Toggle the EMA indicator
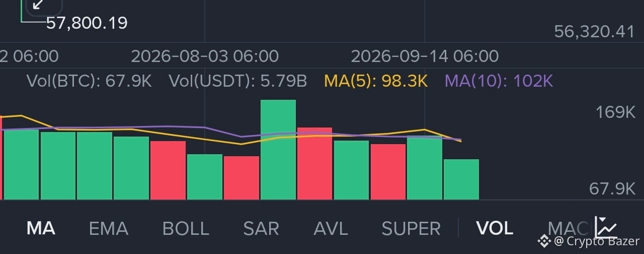Image resolution: width=644 pixels, height=254 pixels. [109, 229]
